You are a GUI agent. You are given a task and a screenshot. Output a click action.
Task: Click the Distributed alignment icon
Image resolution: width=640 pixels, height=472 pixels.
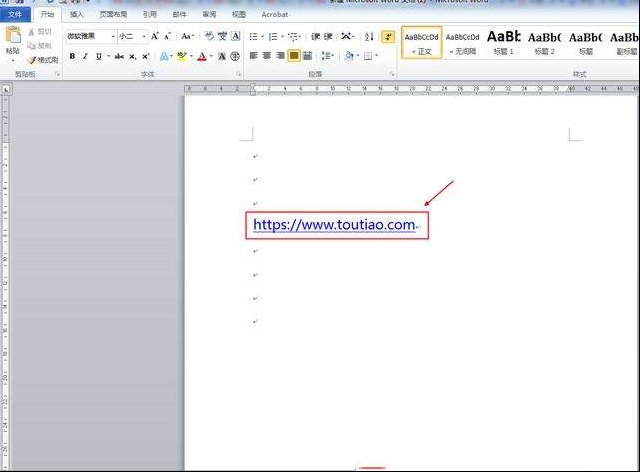[x=308, y=56]
